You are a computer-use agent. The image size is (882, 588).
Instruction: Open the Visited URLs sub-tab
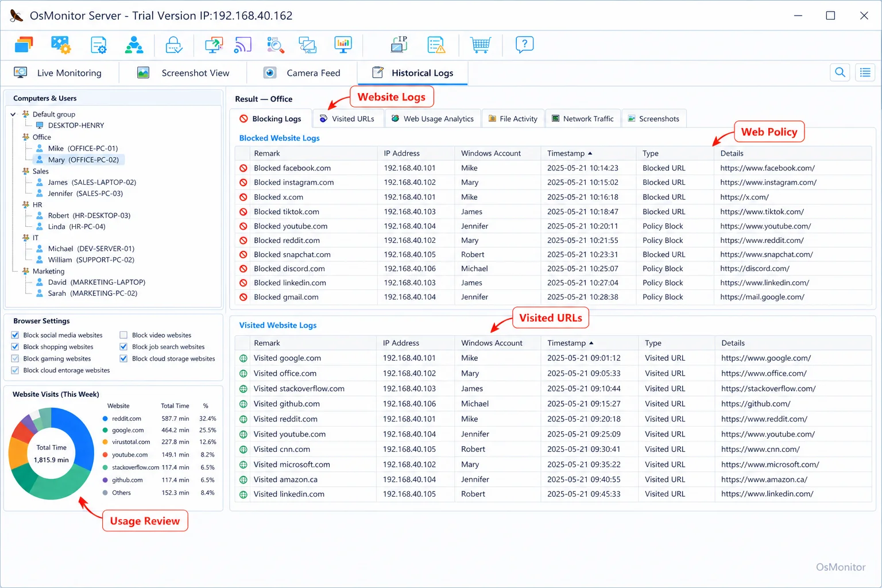coord(347,119)
